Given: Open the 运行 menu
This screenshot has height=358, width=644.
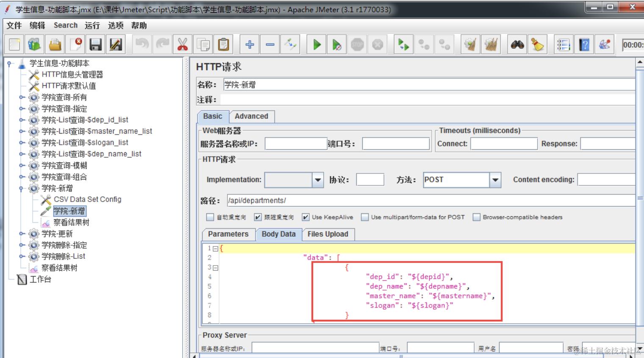Looking at the screenshot, I should (92, 25).
